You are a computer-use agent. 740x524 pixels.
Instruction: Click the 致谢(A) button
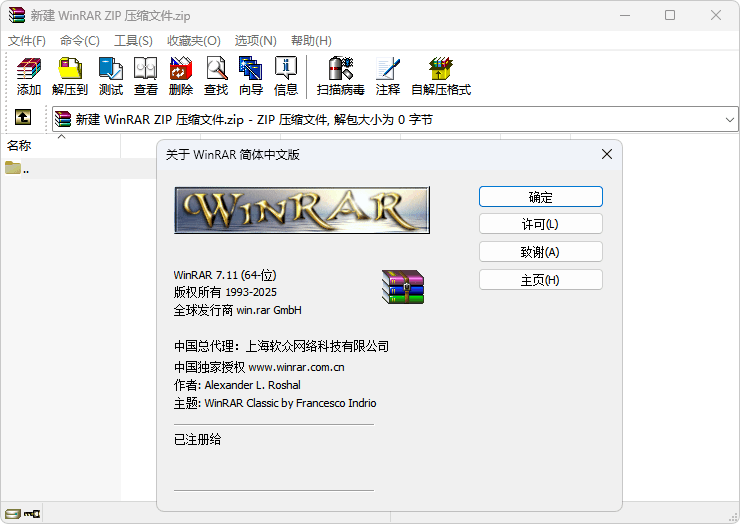(x=541, y=252)
